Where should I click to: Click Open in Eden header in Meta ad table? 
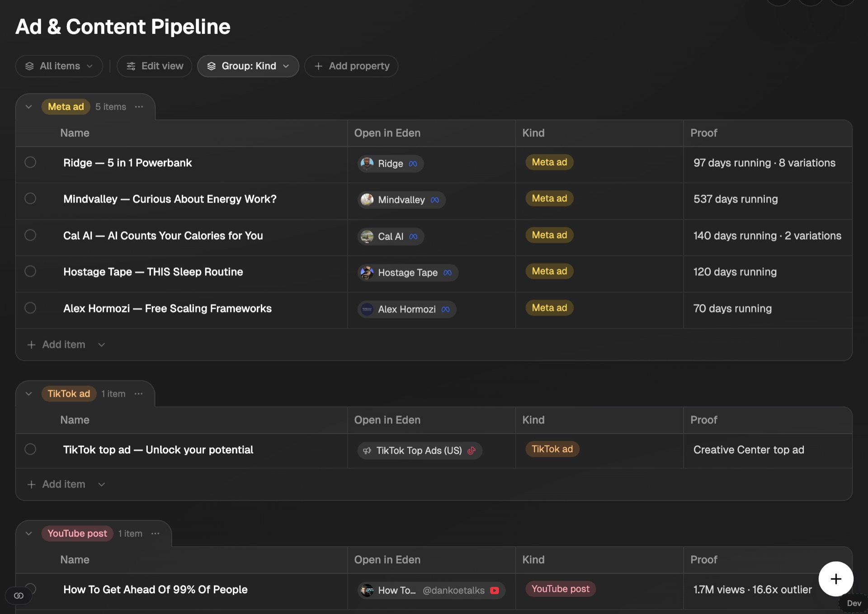[x=387, y=133]
